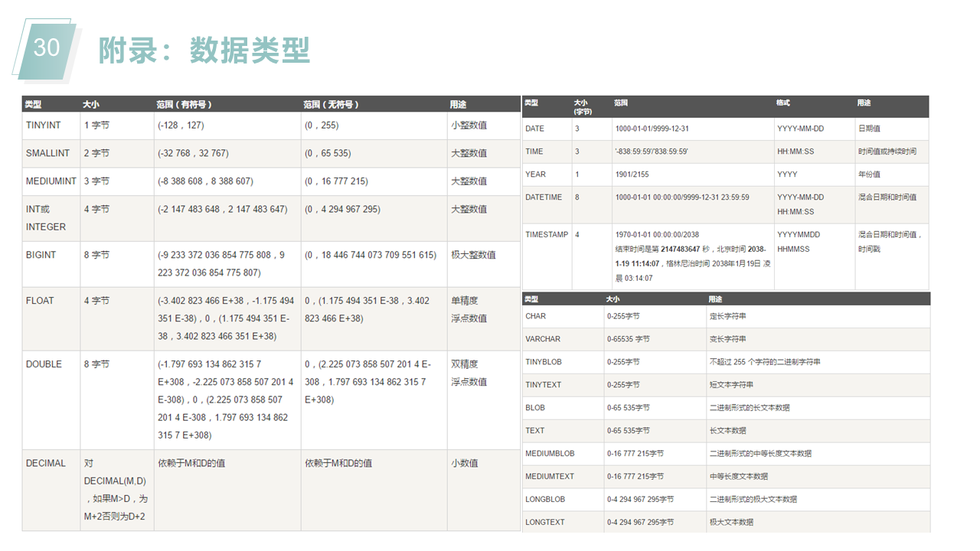980x551 pixels.
Task: Click the range (0，16 777 215)
Action: (336, 181)
